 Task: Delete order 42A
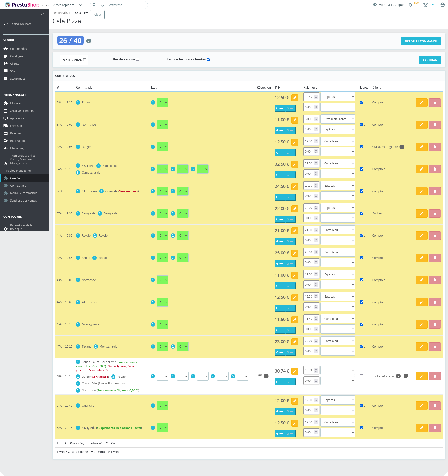click(x=435, y=258)
